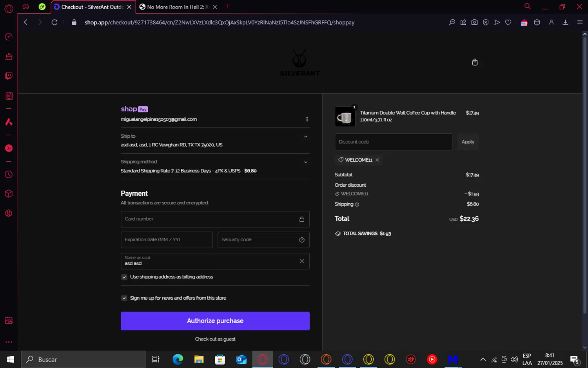Open the GX Control speedometer panel in sidebar

(x=9, y=37)
